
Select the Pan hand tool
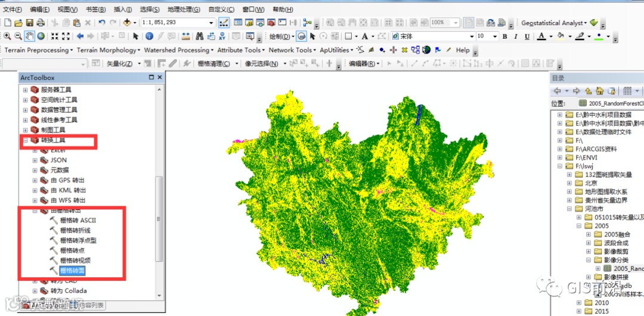[x=29, y=36]
